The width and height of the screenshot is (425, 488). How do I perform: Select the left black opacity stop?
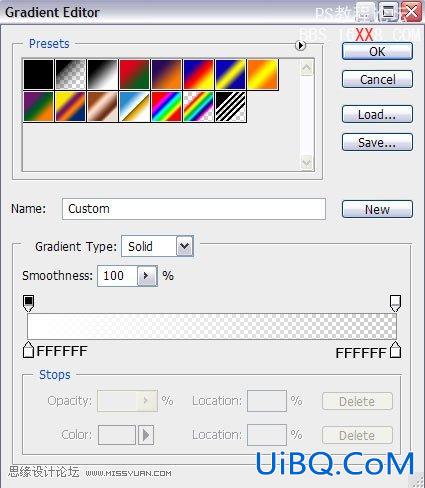click(29, 303)
